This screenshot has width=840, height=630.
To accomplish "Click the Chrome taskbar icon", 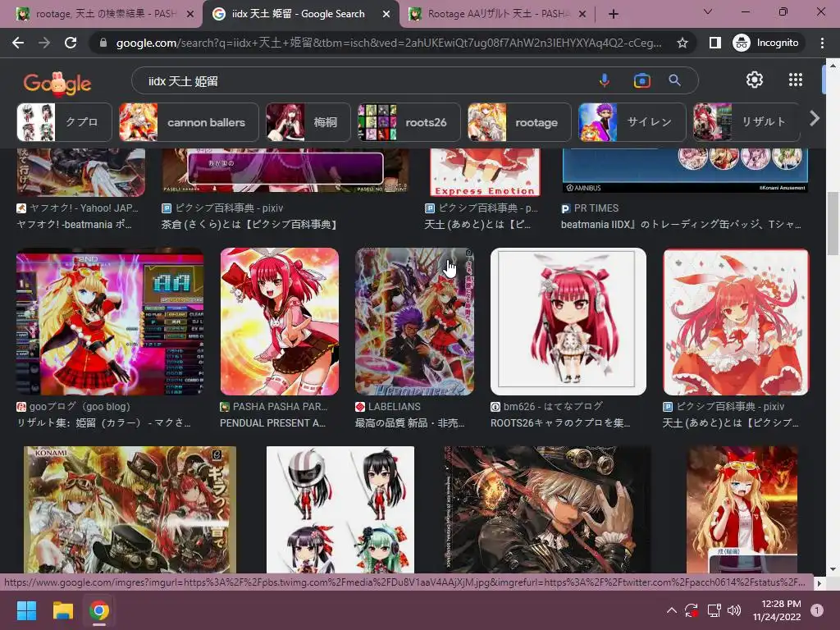I will click(x=99, y=610).
